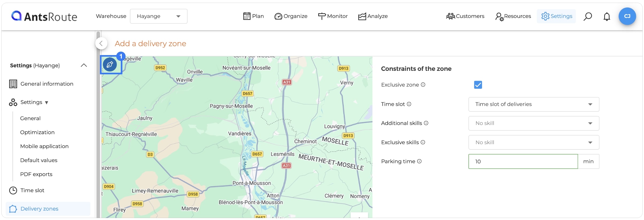The width and height of the screenshot is (644, 220).
Task: Go back with the left chevron button
Action: [101, 43]
